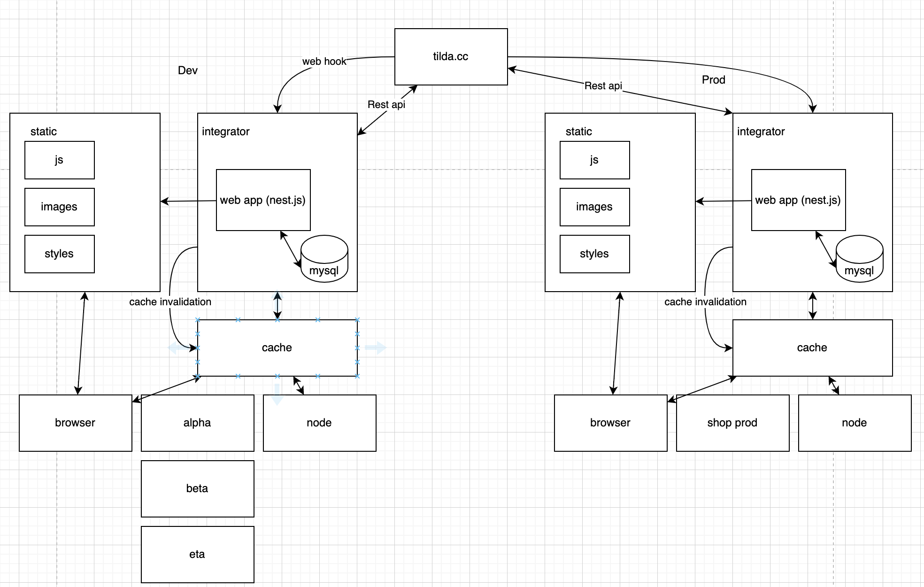Click the shop prod box
Image resolution: width=924 pixels, height=587 pixels.
pos(732,423)
